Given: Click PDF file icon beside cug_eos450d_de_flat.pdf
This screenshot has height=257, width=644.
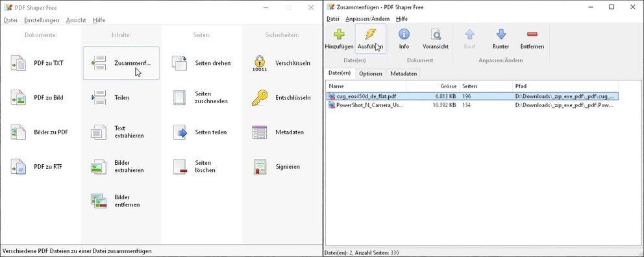Looking at the screenshot, I should [x=332, y=97].
